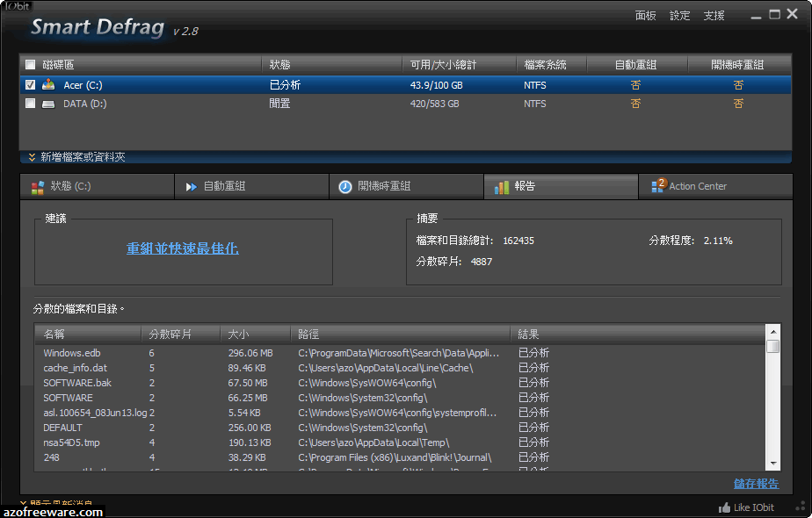812x518 pixels.
Task: Select the DEFAULT file row
Action: click(x=401, y=428)
